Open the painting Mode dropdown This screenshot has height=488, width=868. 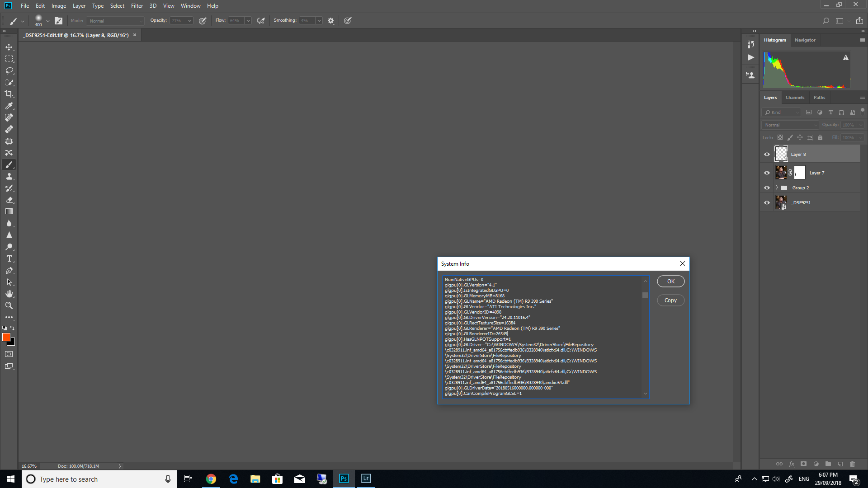coord(115,21)
